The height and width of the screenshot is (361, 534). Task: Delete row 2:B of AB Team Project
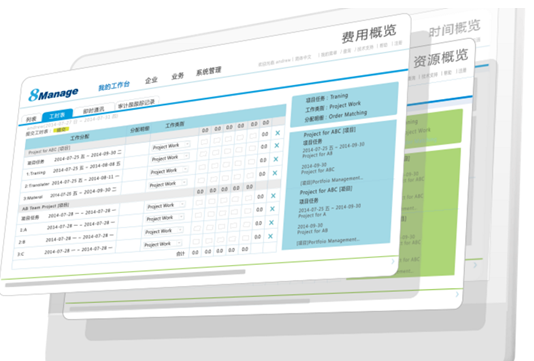(x=271, y=222)
